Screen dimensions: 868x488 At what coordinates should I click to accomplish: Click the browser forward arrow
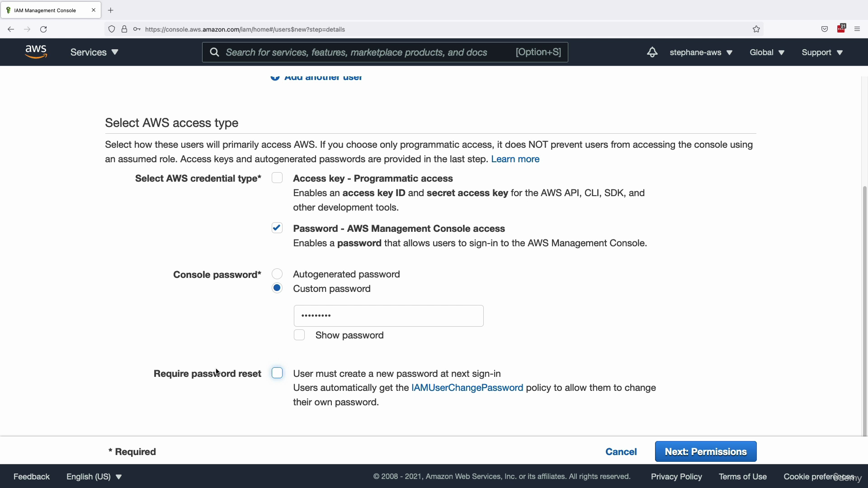27,29
